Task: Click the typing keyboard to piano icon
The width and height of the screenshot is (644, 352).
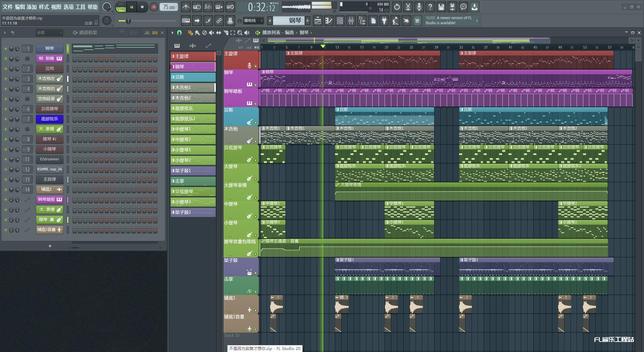Action: pyautogui.click(x=186, y=21)
